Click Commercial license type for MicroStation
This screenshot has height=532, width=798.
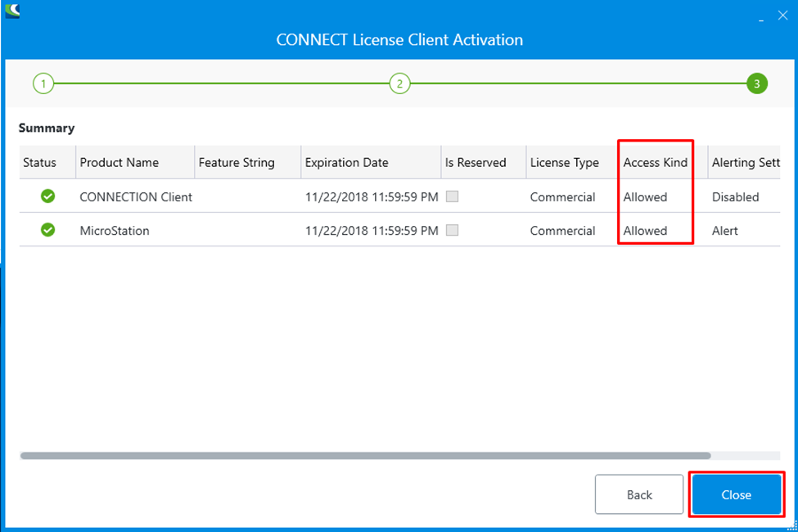click(x=562, y=231)
